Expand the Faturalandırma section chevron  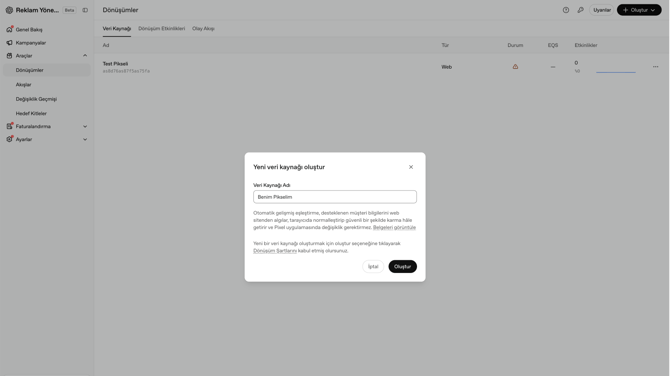(85, 126)
